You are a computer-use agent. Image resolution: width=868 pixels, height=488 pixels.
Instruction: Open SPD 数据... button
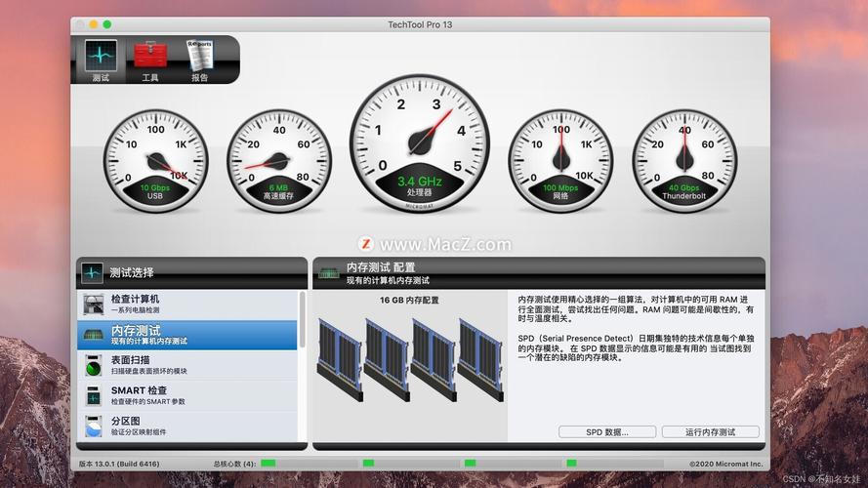click(x=607, y=432)
